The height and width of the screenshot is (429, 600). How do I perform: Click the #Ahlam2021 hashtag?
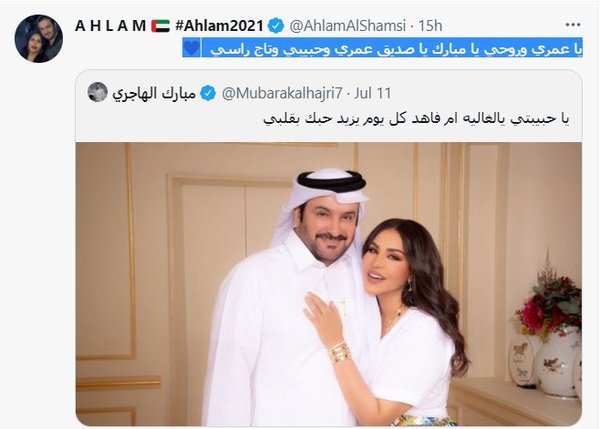pyautogui.click(x=219, y=26)
